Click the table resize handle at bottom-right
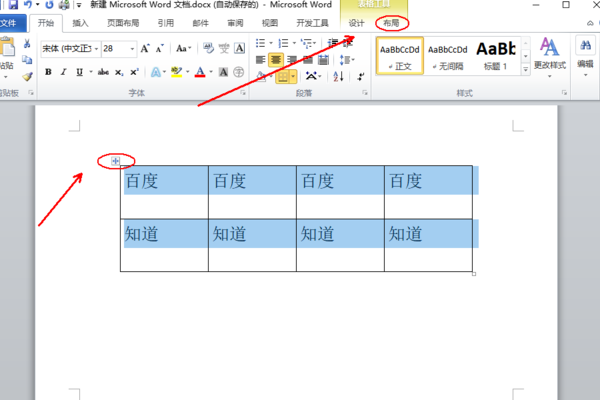Screen dimensions: 600x400 pos(474,274)
